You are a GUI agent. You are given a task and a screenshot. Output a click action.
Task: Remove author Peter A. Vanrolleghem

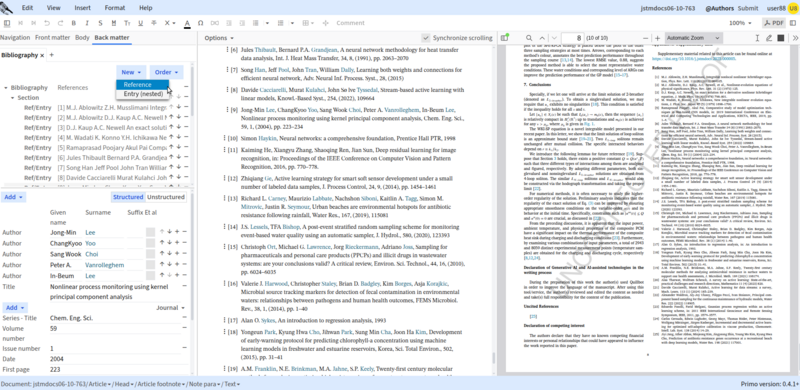(185, 264)
